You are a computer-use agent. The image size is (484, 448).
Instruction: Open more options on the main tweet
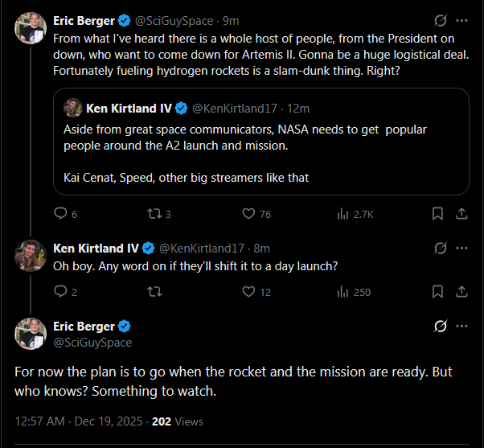tap(461, 327)
